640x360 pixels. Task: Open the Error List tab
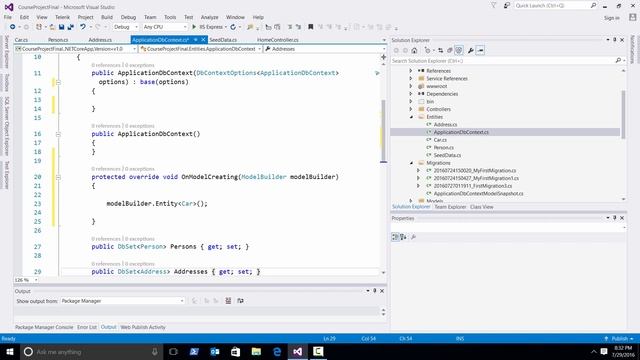[87, 327]
